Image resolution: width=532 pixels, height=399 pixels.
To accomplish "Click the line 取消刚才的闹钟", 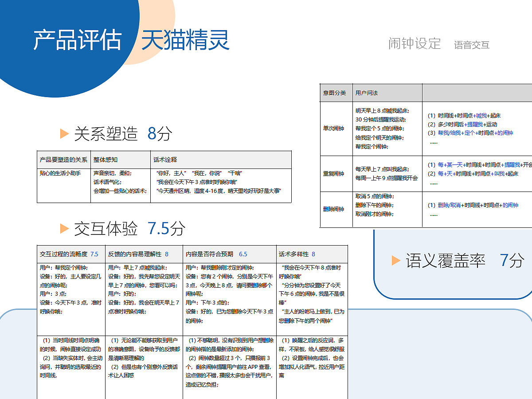I will [x=375, y=214].
